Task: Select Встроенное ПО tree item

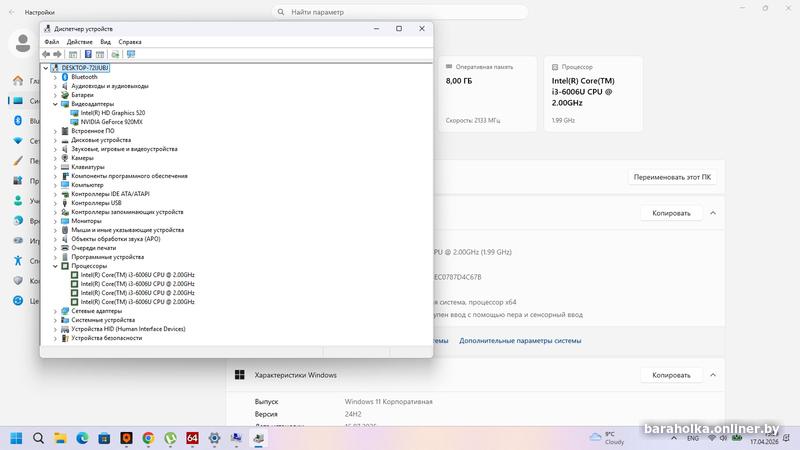Action: pos(93,131)
